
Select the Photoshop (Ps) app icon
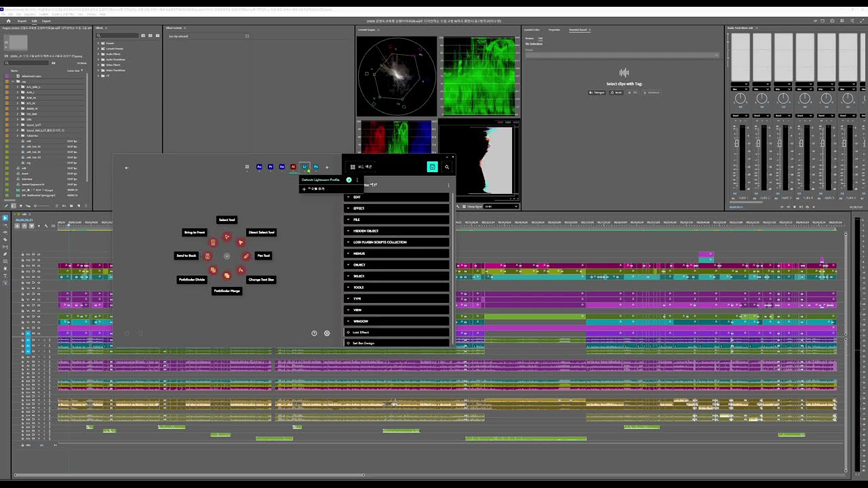click(x=316, y=167)
